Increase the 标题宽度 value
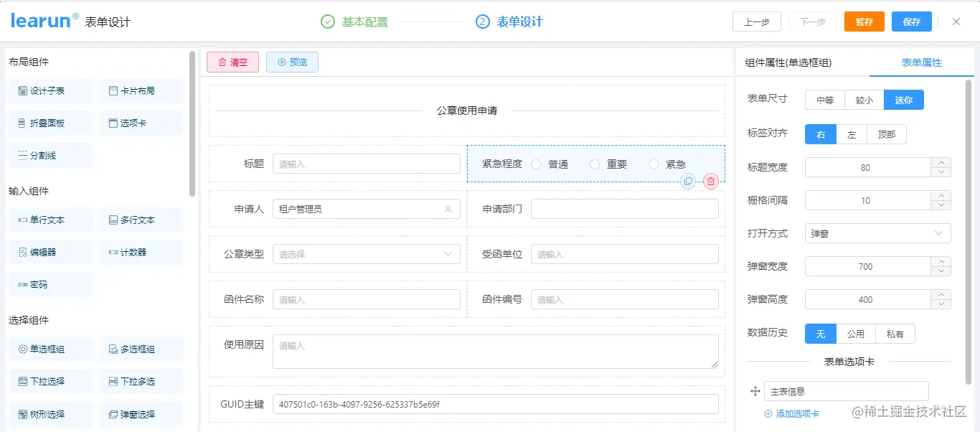The image size is (980, 432). [x=941, y=163]
